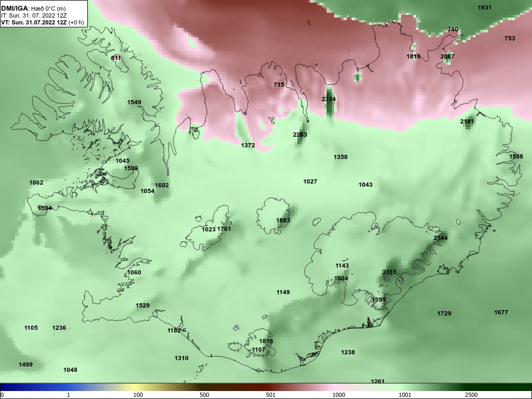The image size is (532, 399).
Task: Click the 1883 glacier value
Action: [283, 220]
